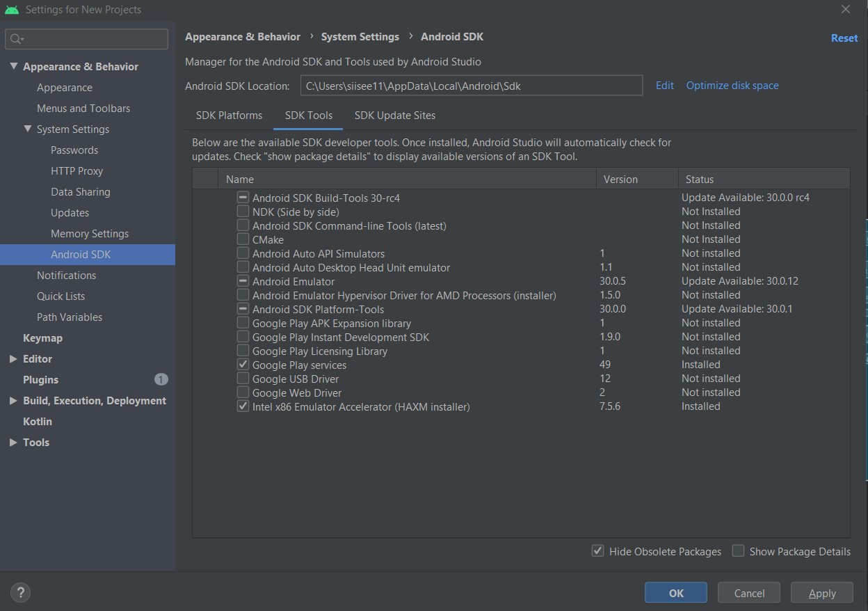Open Plugins settings page
868x611 pixels.
tap(40, 379)
